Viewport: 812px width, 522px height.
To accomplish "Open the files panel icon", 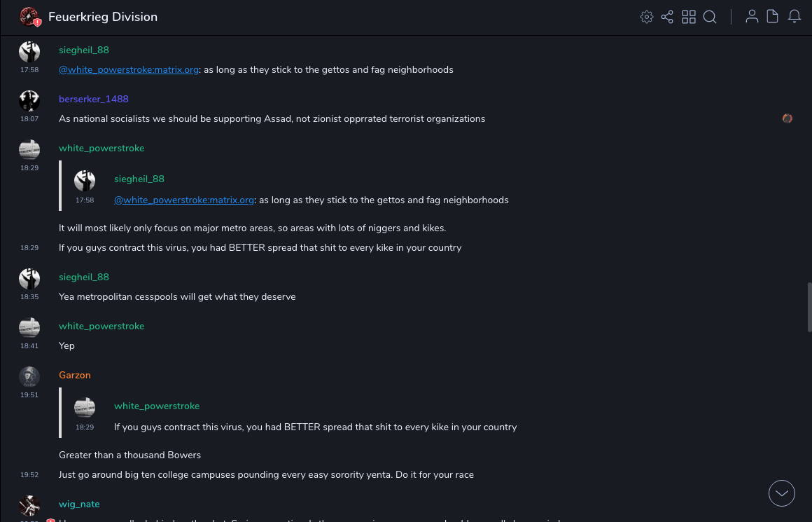I will [773, 17].
